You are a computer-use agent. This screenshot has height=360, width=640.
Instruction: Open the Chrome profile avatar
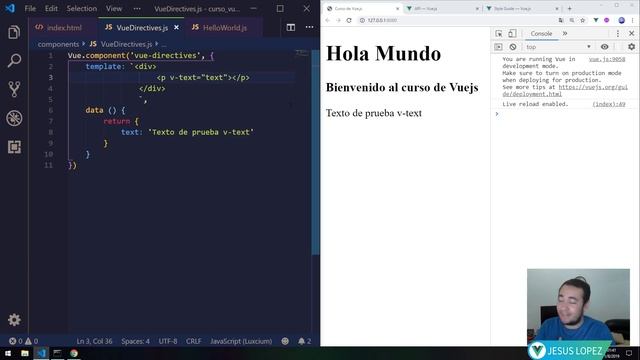(622, 20)
